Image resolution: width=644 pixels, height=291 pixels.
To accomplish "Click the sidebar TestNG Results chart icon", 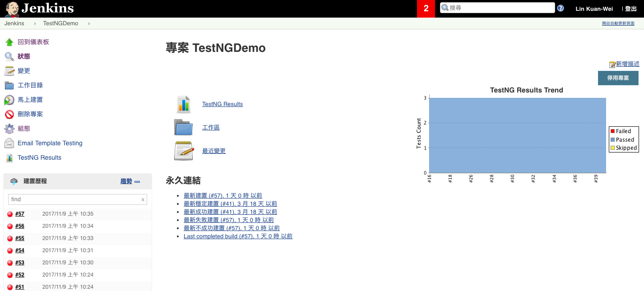I will [x=9, y=157].
